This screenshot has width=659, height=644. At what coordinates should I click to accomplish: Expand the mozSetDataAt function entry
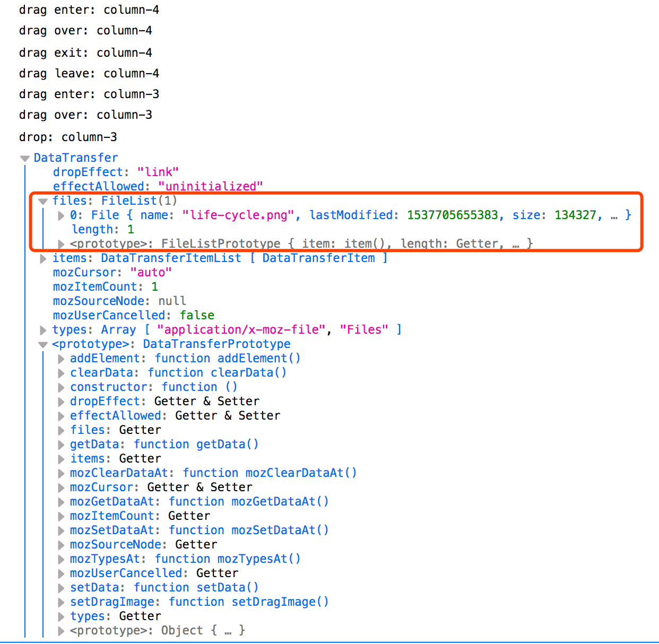(61, 530)
